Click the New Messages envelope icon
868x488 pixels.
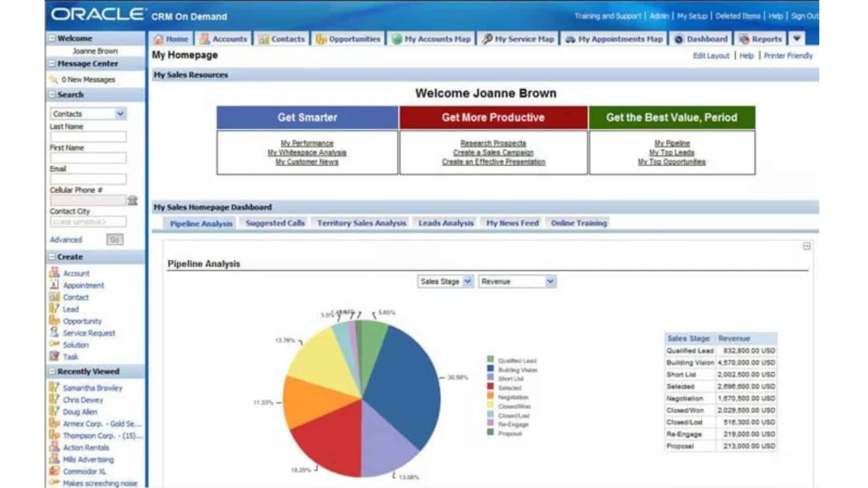point(54,80)
